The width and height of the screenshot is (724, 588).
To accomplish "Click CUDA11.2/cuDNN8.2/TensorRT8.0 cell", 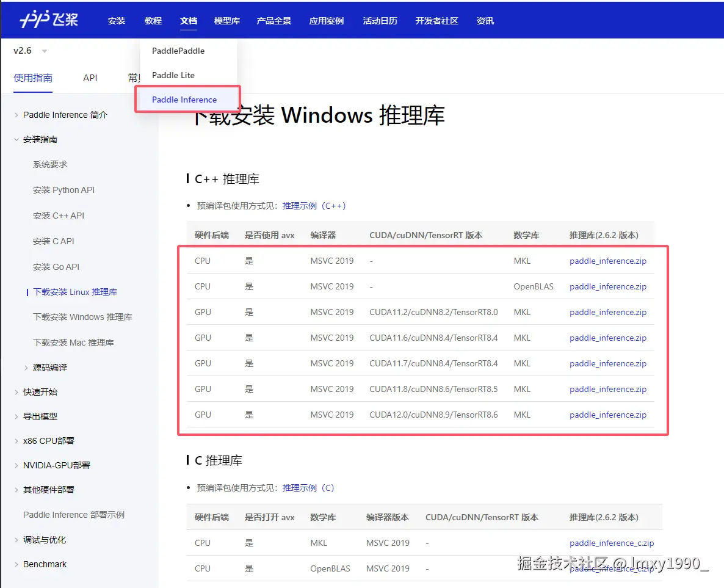I will (433, 312).
